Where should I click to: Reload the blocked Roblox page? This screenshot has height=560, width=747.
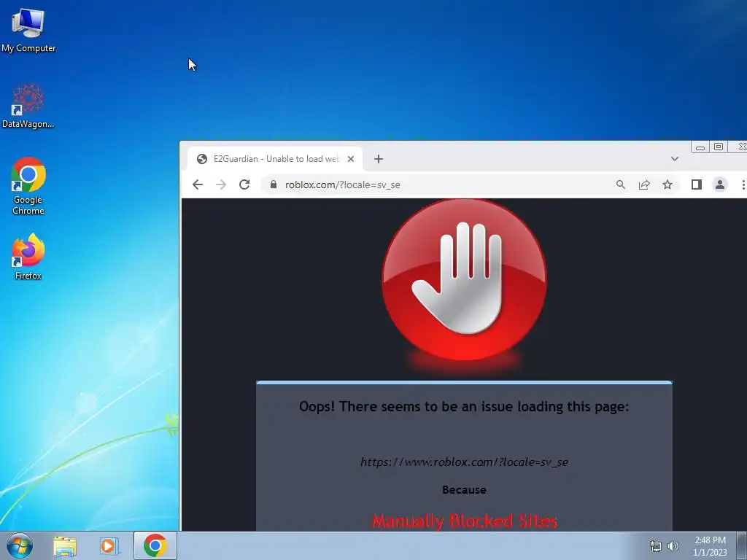tap(244, 184)
